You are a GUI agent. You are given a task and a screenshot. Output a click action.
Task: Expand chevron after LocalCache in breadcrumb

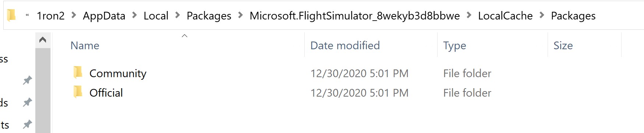coord(542,15)
